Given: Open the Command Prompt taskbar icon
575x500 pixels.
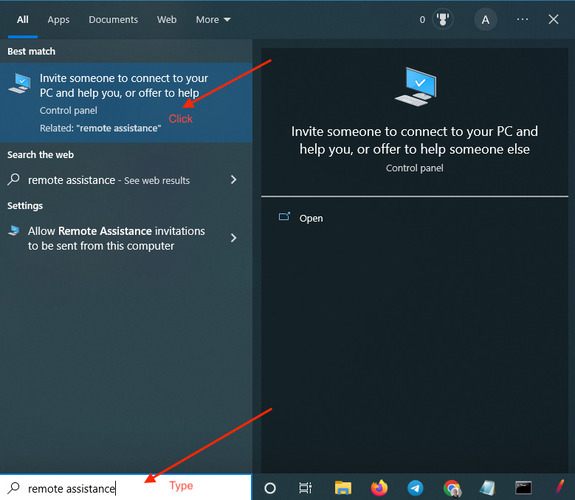Looking at the screenshot, I should tap(523, 488).
